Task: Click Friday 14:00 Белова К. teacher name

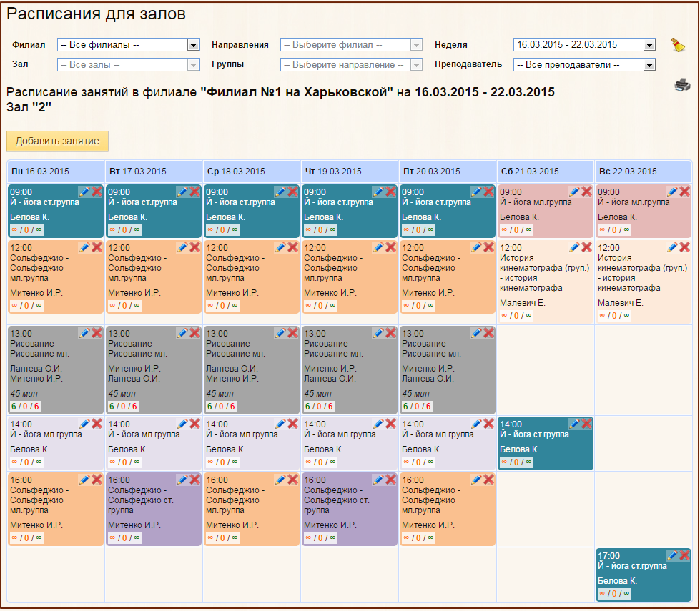Action: click(421, 449)
